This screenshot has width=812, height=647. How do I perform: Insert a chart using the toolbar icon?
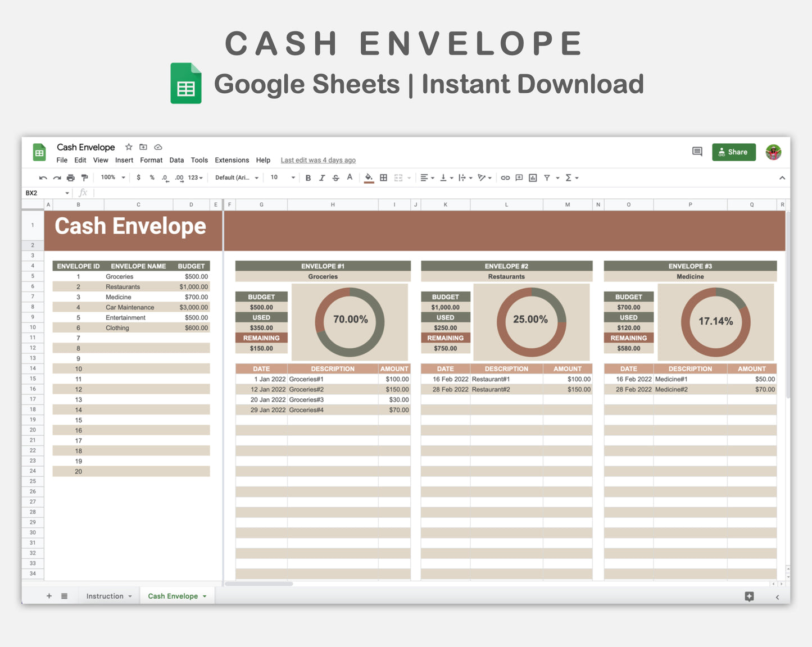click(x=532, y=177)
